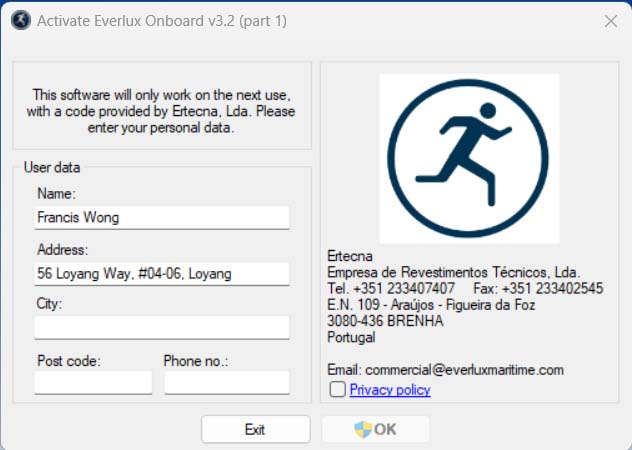632x450 pixels.
Task: Focus the Name field containing Francis Wong
Action: tap(162, 218)
